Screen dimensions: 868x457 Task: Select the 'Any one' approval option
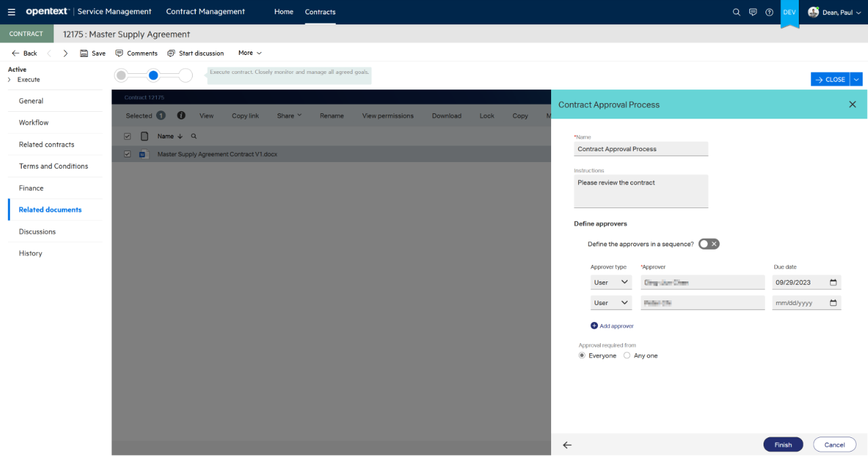pyautogui.click(x=626, y=355)
